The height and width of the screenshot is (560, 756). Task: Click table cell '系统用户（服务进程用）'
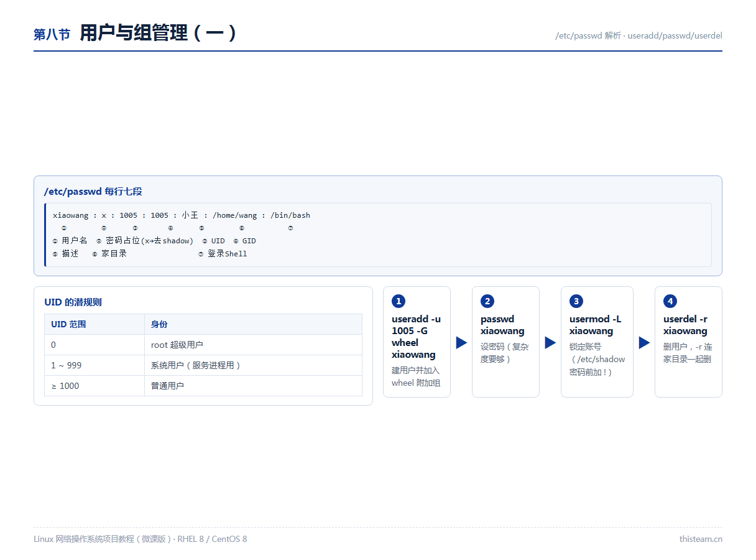(x=253, y=365)
